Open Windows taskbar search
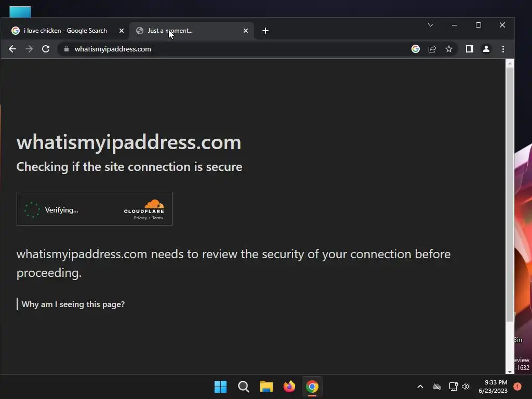Viewport: 532px width, 399px height. [x=243, y=387]
